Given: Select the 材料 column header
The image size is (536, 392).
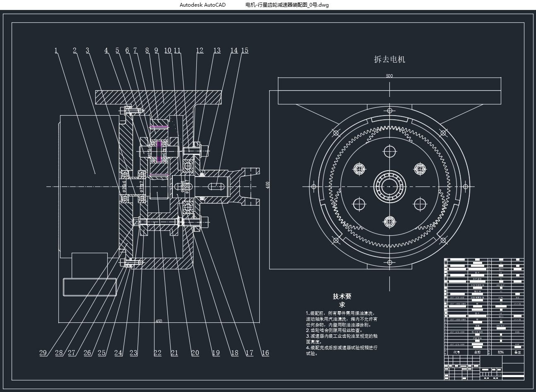Looking at the screenshot, I should coord(501,352).
